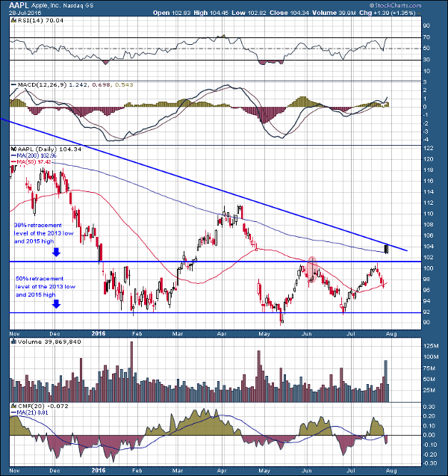Viewport: 448px width, 476px height.
Task: Click the Nov label on the bottom date axis
Action: pos(14,471)
